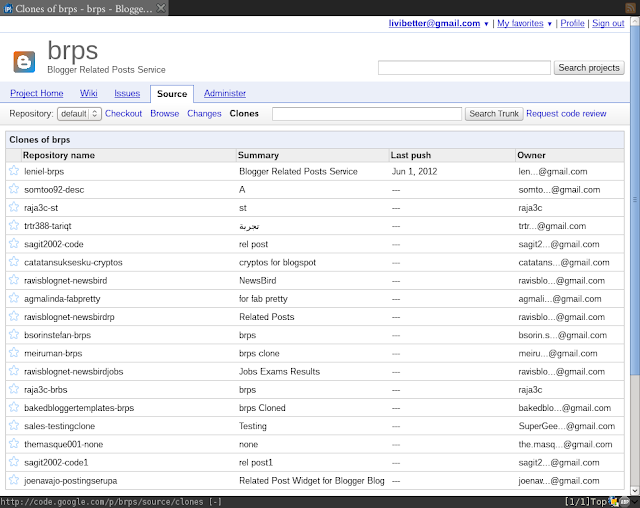Open the Wiki tab
The height and width of the screenshot is (508, 640).
point(89,93)
